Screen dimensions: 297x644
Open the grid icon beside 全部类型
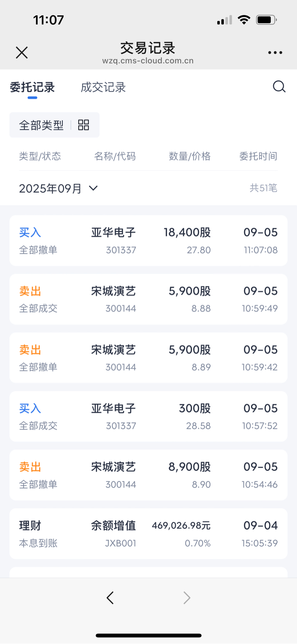(84, 125)
